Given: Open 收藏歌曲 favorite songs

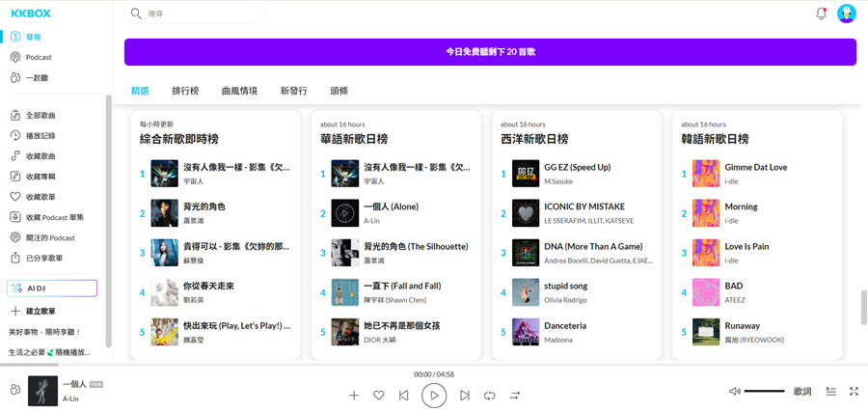Looking at the screenshot, I should click(33, 156).
